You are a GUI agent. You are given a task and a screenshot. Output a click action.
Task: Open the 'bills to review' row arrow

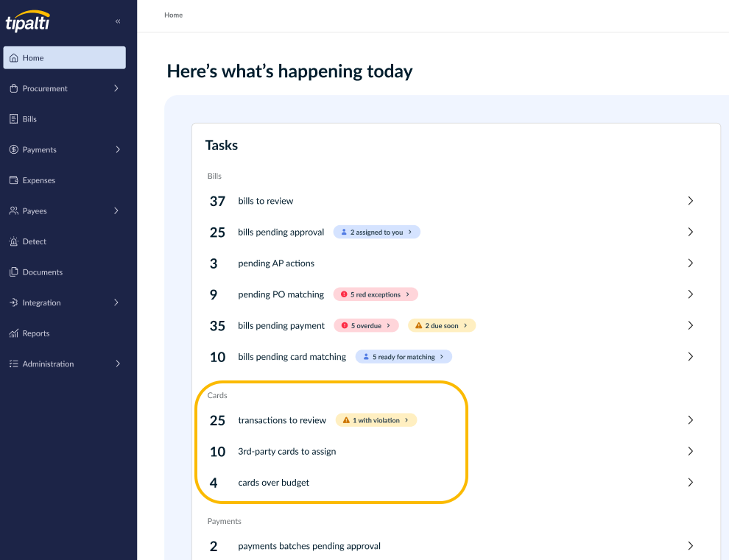[691, 201]
